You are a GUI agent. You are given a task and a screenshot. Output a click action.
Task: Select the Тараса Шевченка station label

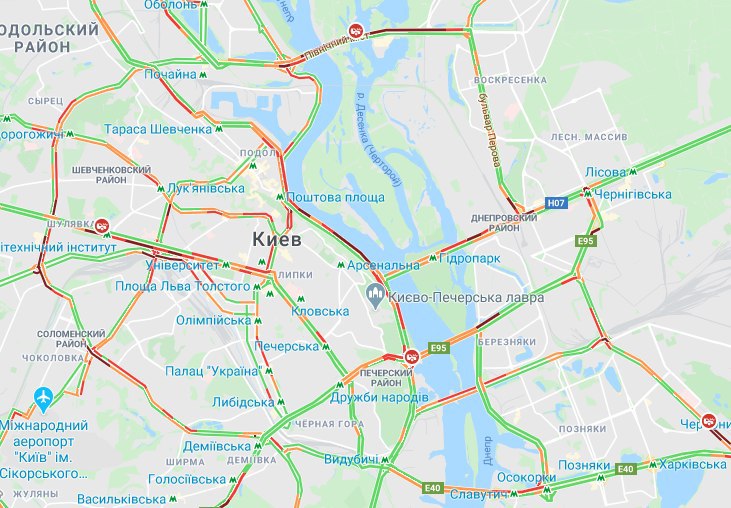[x=158, y=129]
